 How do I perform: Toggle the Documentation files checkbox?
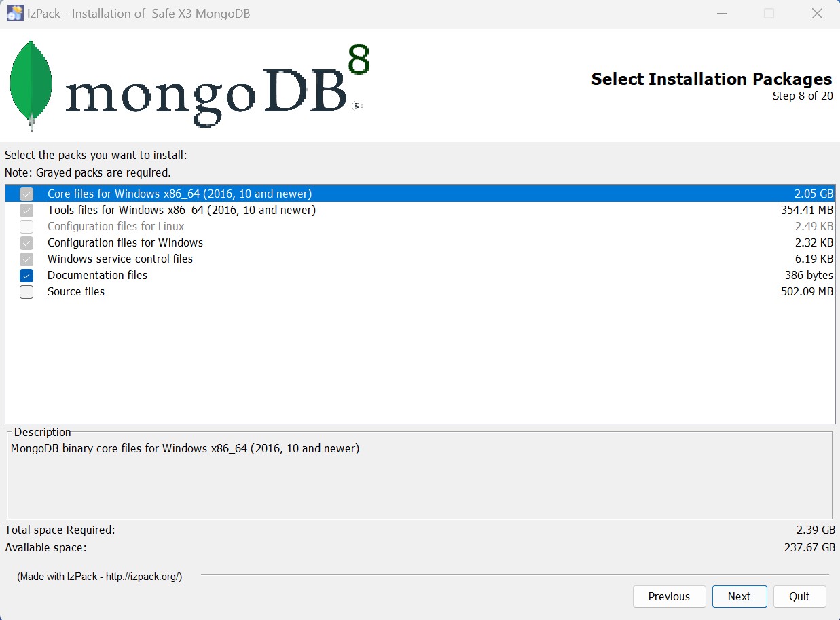(26, 276)
